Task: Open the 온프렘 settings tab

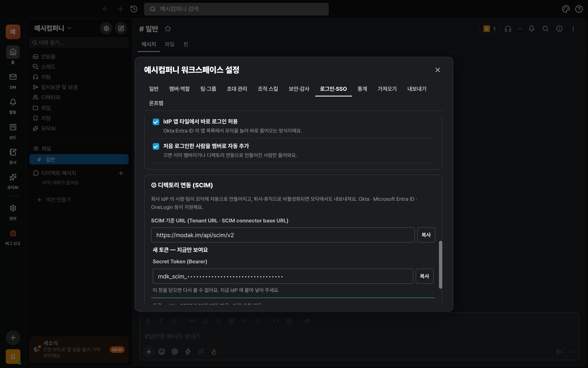Action: pos(156,103)
